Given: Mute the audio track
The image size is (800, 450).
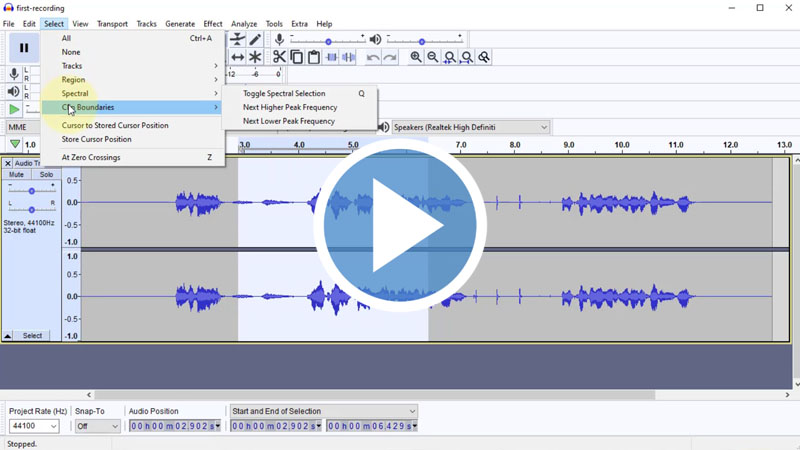Looking at the screenshot, I should [16, 175].
